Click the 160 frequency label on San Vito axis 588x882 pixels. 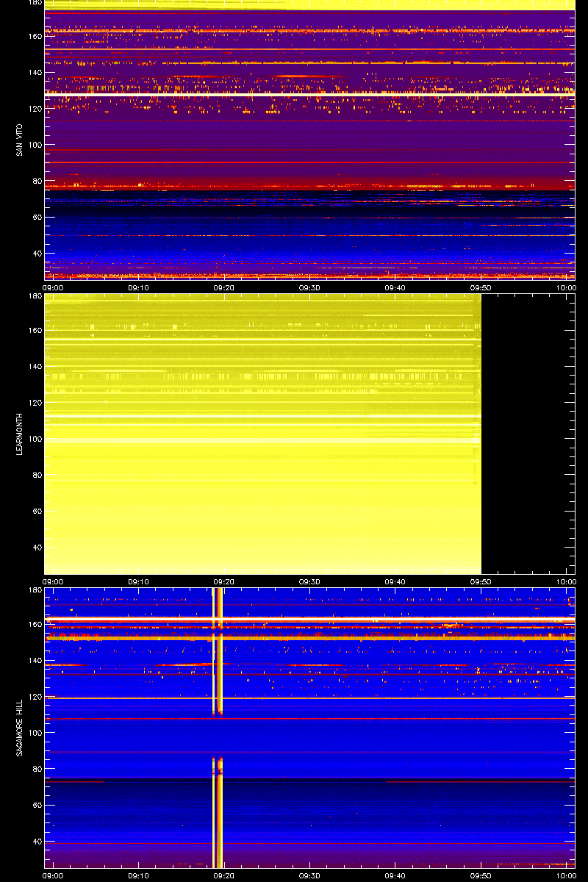(35, 37)
